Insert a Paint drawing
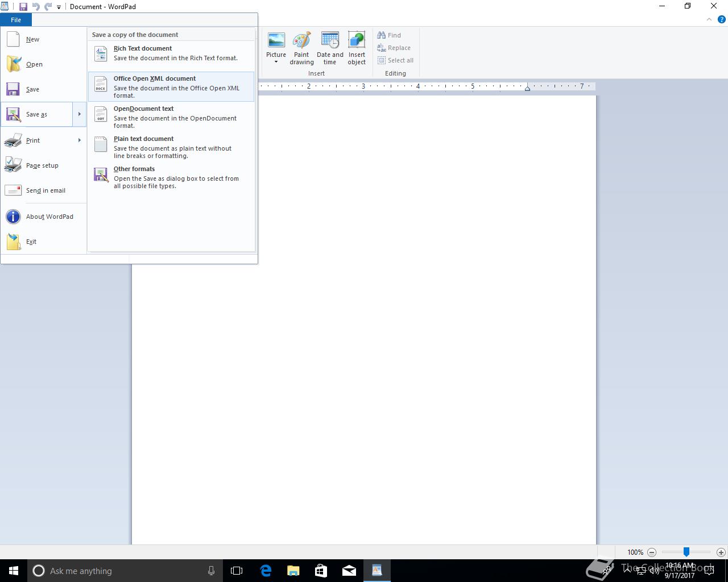The image size is (728, 582). point(301,48)
